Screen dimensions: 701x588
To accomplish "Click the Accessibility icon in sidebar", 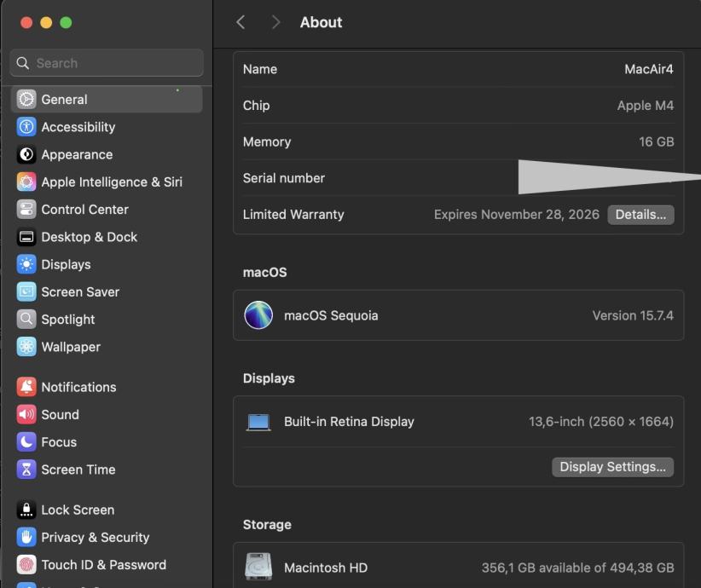I will [x=26, y=127].
